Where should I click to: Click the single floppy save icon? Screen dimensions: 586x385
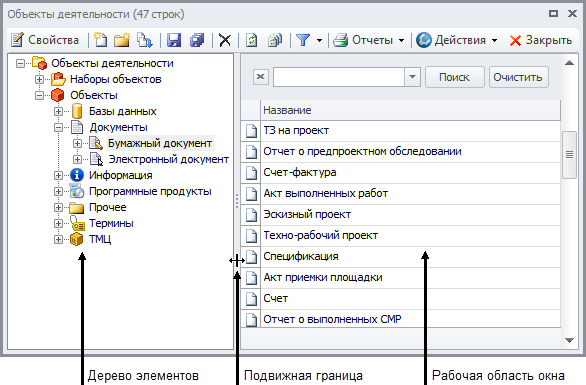tap(174, 40)
